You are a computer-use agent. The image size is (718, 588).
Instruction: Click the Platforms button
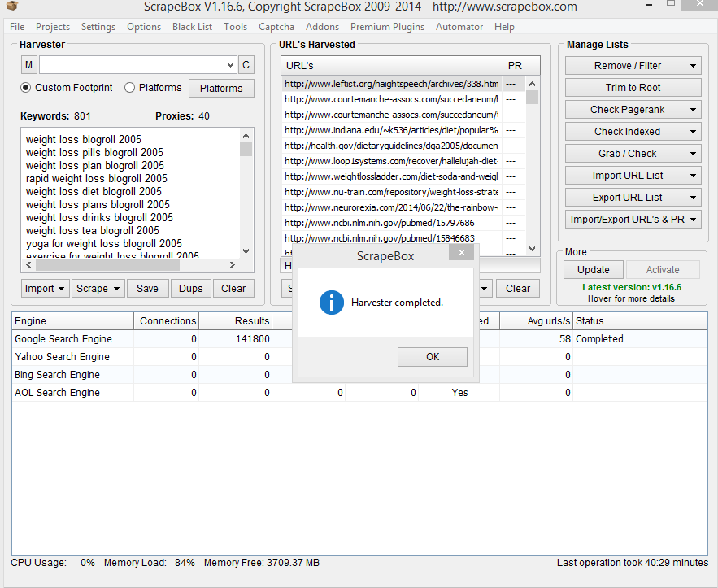[x=221, y=89]
